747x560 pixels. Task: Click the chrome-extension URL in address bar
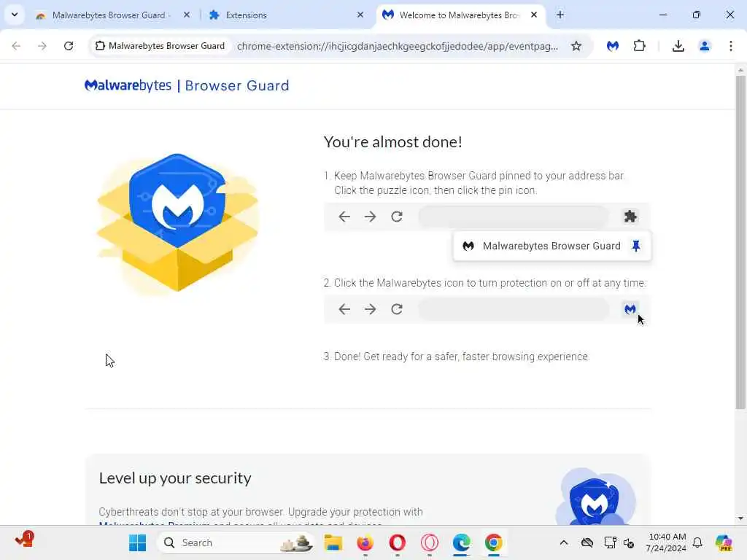coord(398,46)
